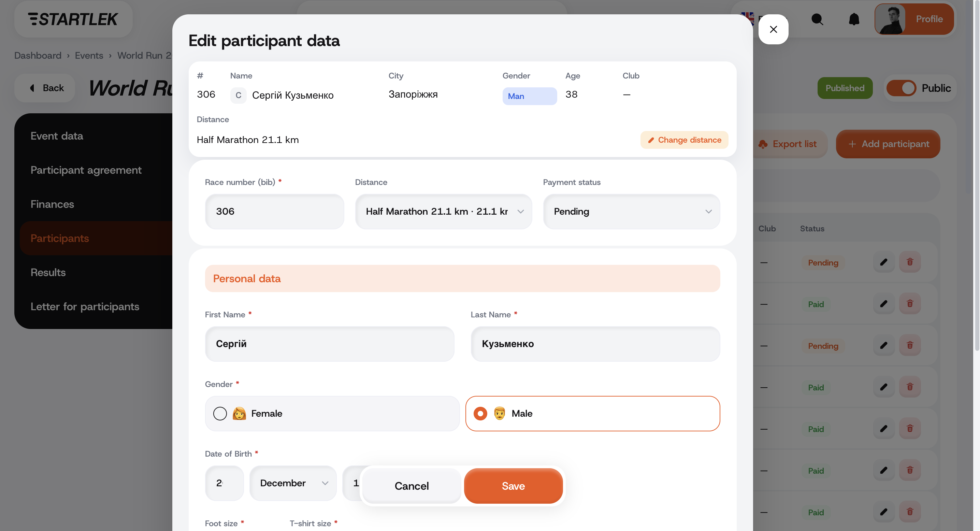Click the orange Save button

point(513,486)
